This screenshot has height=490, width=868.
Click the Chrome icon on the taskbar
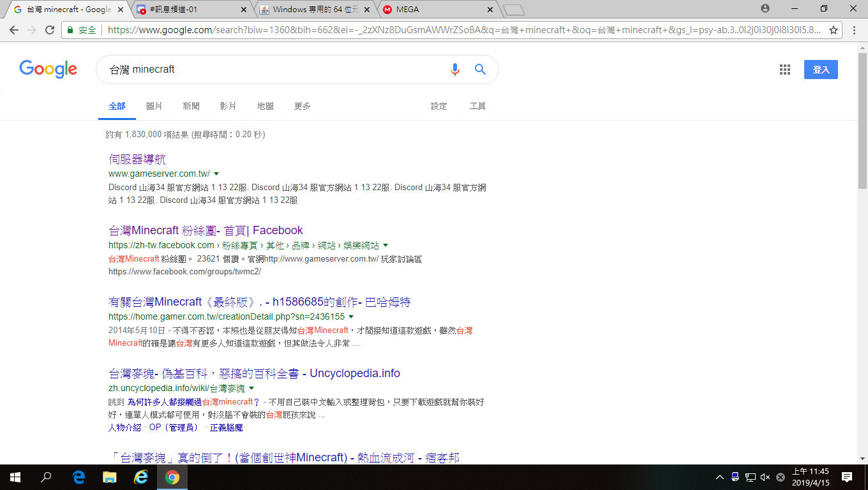(x=172, y=477)
